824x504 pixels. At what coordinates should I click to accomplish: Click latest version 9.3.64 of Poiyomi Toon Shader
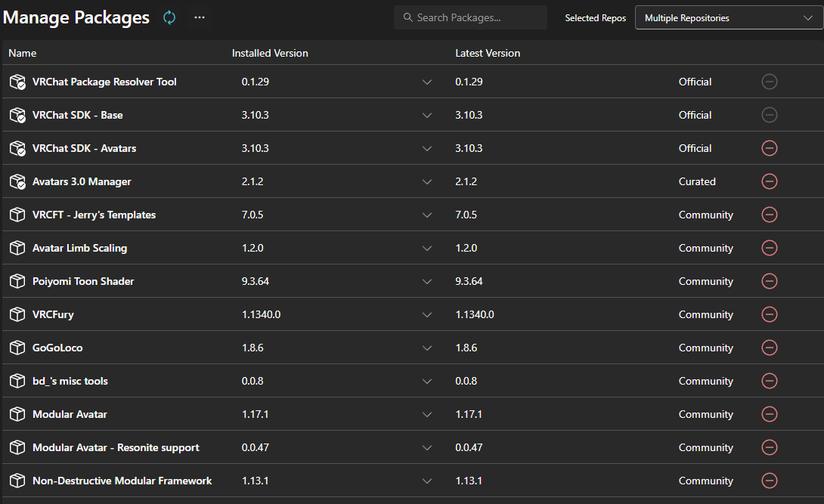pos(469,281)
